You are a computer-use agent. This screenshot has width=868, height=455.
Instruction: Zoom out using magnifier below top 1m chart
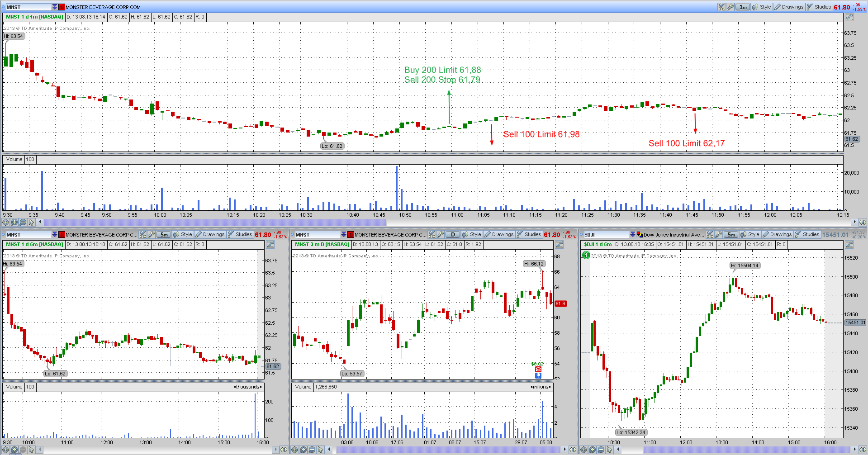coord(23,222)
